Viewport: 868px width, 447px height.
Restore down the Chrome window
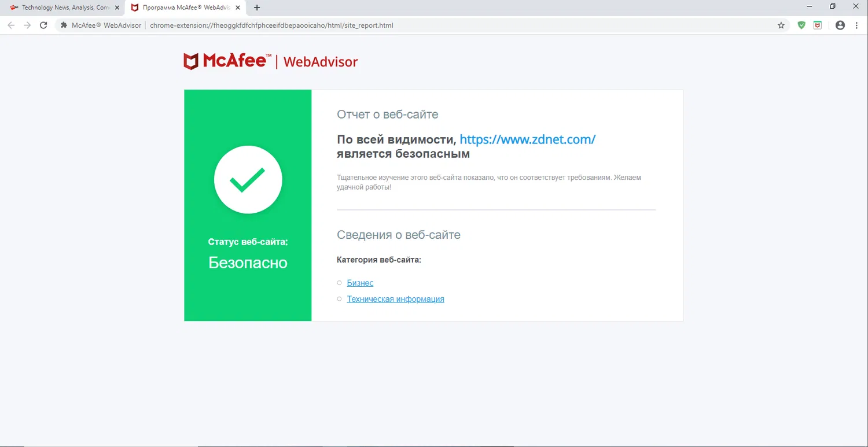[x=833, y=6]
